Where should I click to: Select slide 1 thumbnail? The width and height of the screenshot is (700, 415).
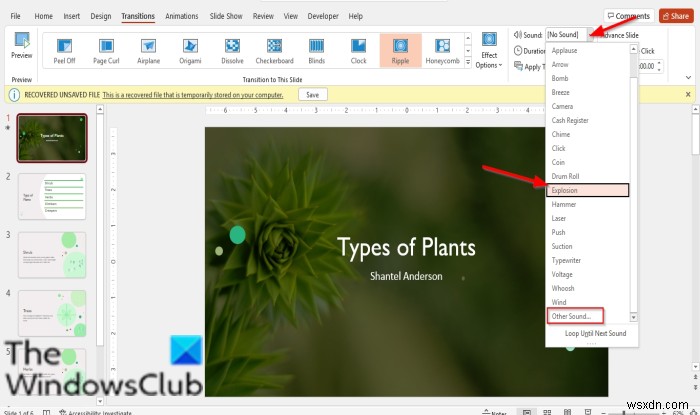coord(52,138)
